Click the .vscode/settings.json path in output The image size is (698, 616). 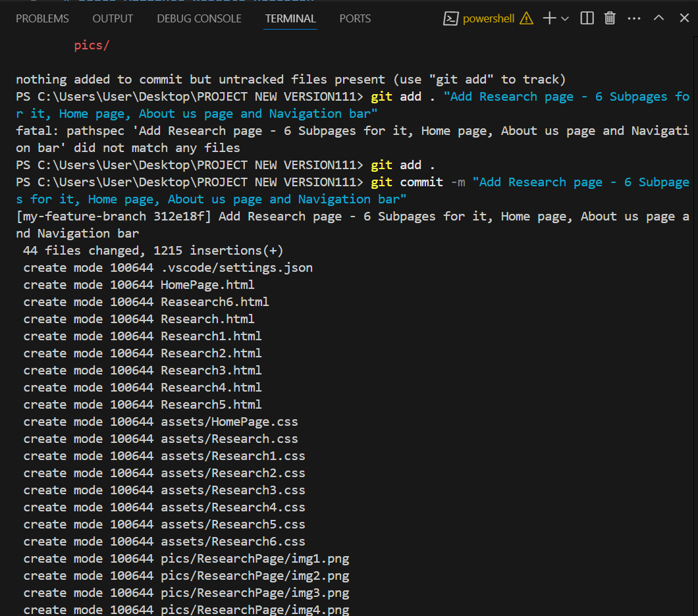pyautogui.click(x=236, y=268)
